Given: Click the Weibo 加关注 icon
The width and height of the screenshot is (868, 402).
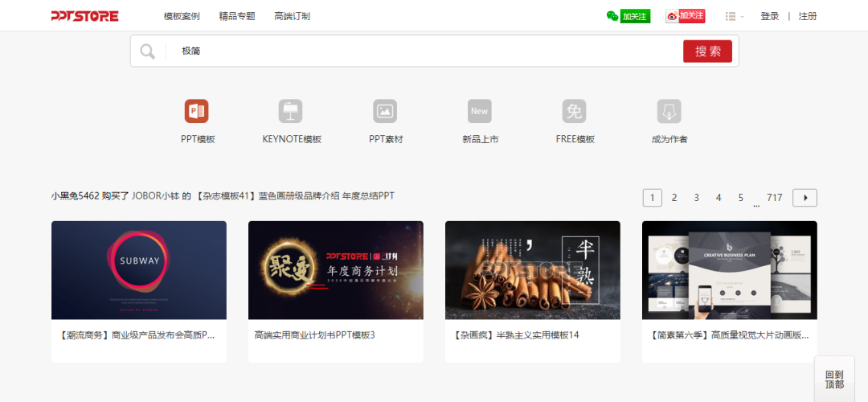Looking at the screenshot, I should [685, 16].
